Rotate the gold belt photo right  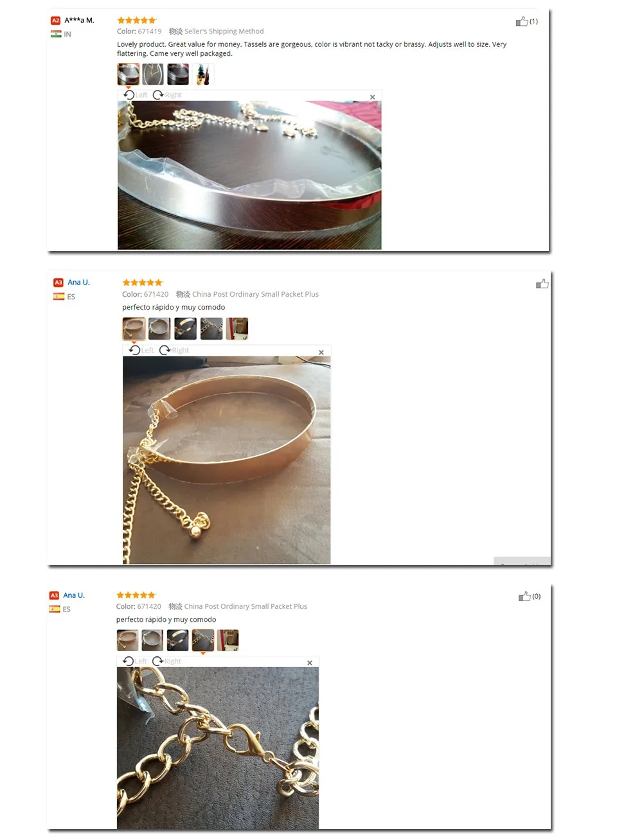(x=174, y=350)
